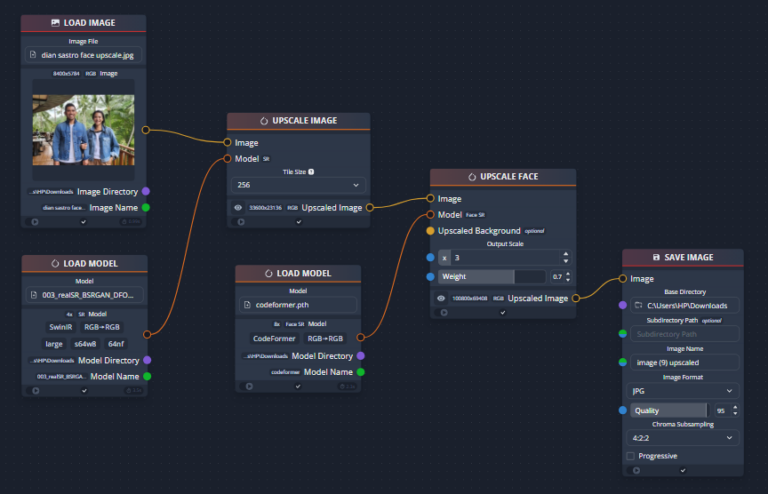The width and height of the screenshot is (768, 494).
Task: Click the Subdirectory Path input field
Action: 683,334
